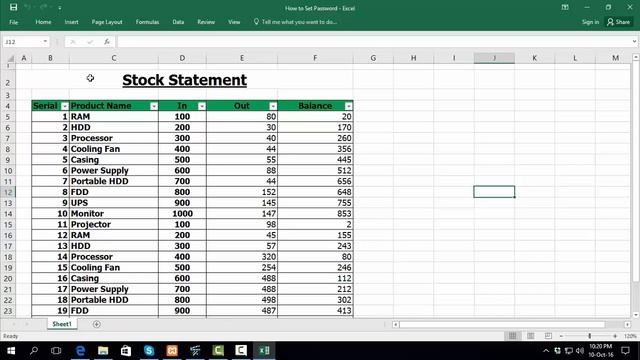This screenshot has width=640, height=360.
Task: Switch to Normal view icon
Action: (x=512, y=336)
